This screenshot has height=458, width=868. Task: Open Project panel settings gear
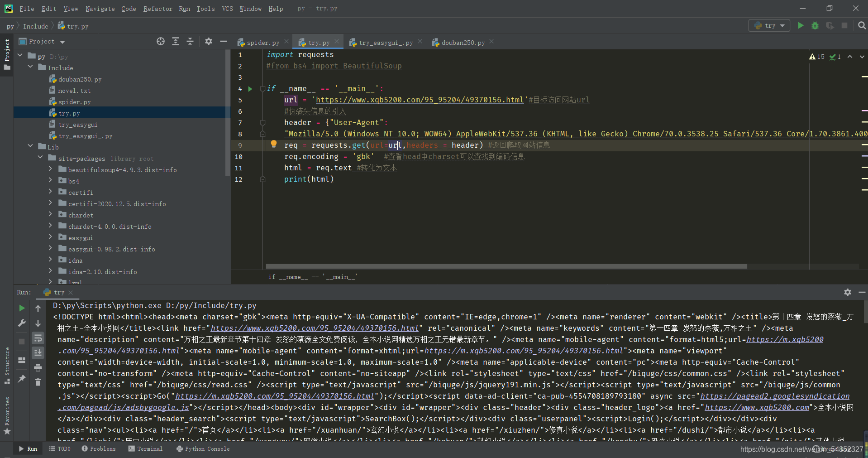click(208, 41)
